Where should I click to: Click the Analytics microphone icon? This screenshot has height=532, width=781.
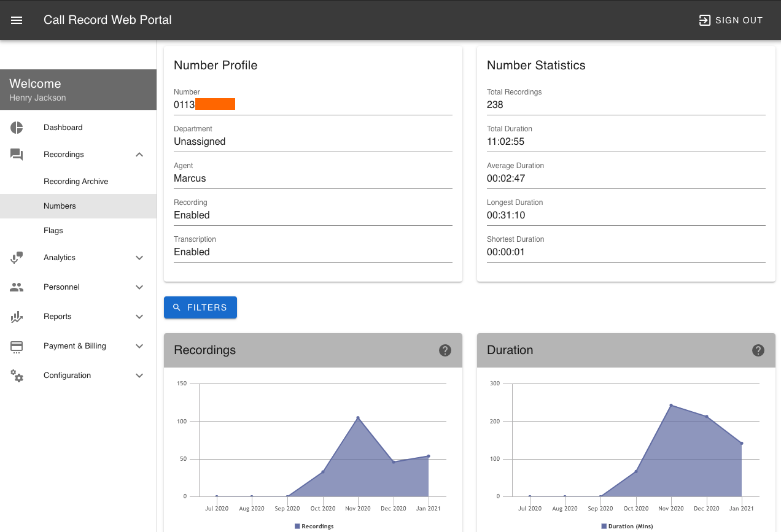(x=17, y=258)
